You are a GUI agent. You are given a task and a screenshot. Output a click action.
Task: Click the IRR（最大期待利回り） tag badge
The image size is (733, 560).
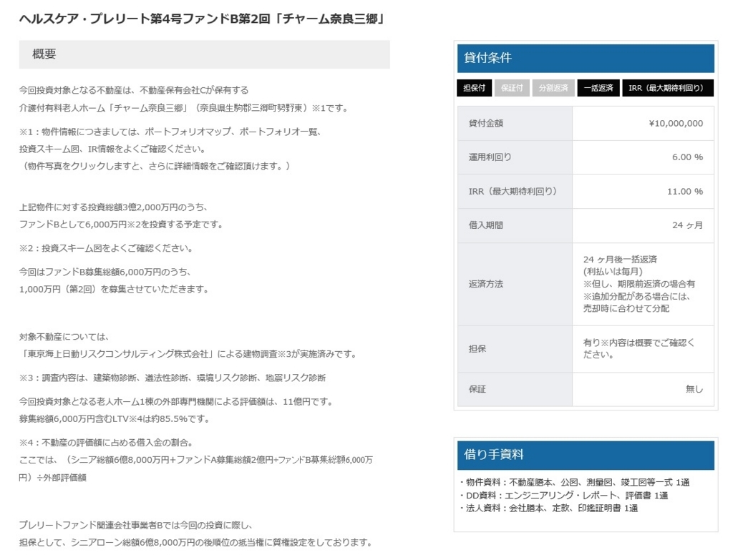(x=668, y=88)
